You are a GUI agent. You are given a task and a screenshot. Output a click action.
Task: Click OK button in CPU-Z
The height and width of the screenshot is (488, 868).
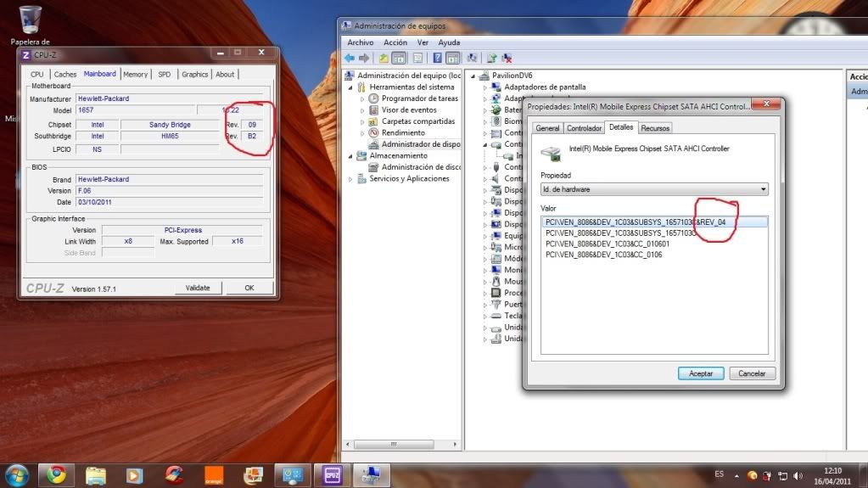coord(249,288)
